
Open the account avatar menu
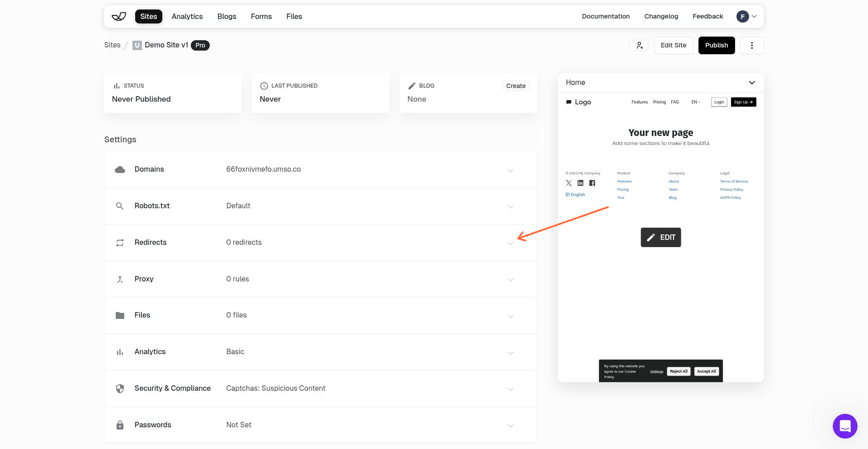point(746,16)
